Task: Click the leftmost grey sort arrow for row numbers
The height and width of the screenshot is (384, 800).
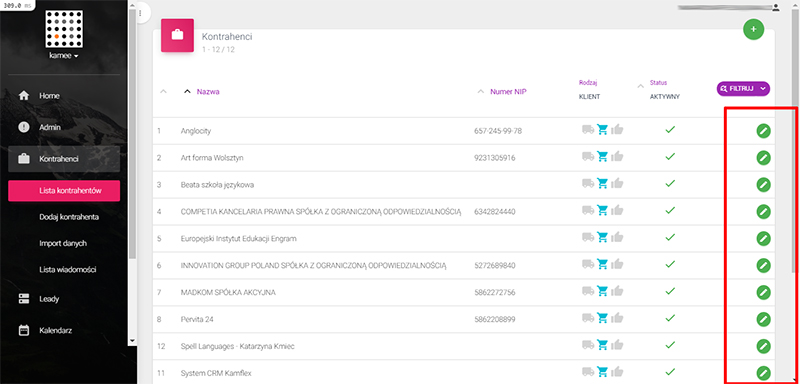Action: coord(163,92)
